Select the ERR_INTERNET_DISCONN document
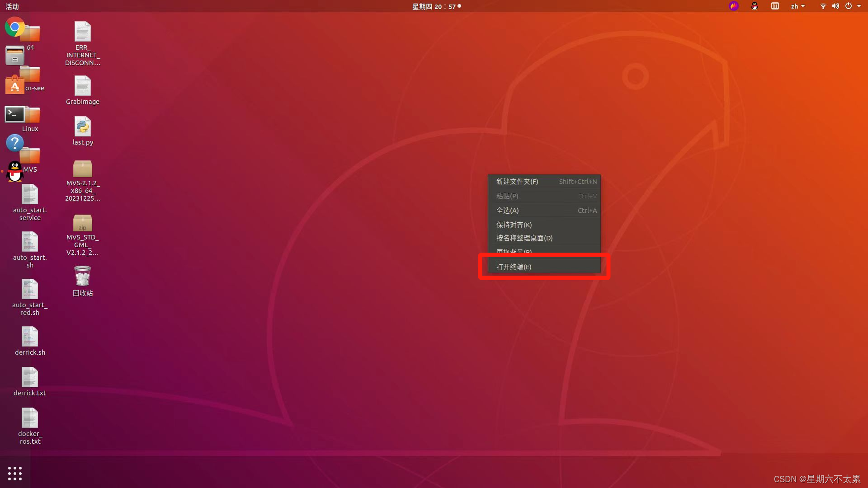The width and height of the screenshot is (868, 488). coord(82,31)
